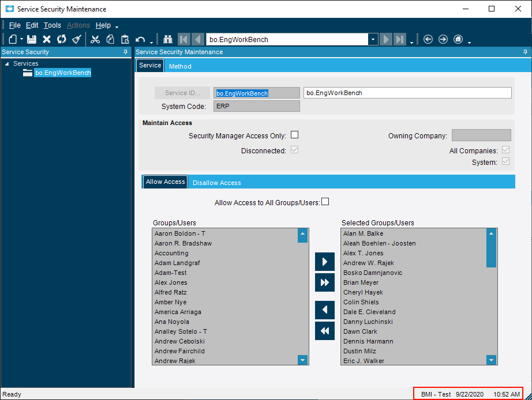
Task: Open the bo.EngWorkBench navigation dropdown arrow
Action: (373, 39)
